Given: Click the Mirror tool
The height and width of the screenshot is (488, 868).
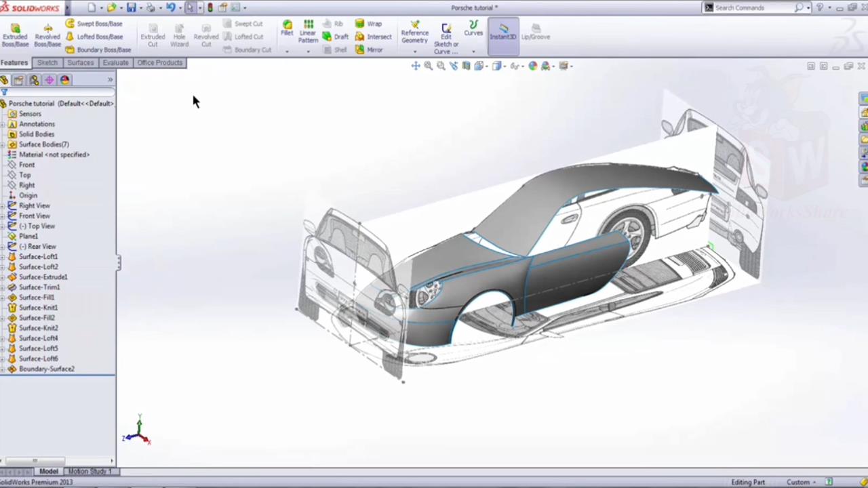Looking at the screenshot, I should (x=369, y=49).
